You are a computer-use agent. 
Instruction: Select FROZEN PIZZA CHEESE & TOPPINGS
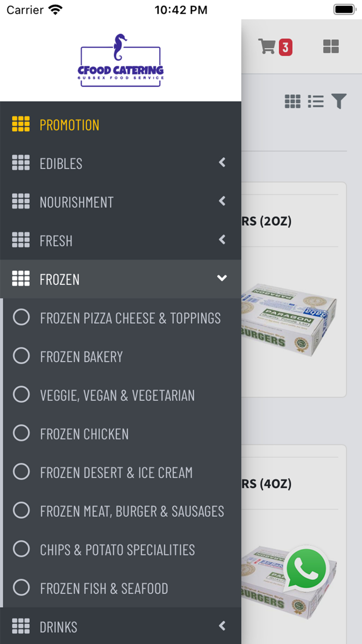130,317
